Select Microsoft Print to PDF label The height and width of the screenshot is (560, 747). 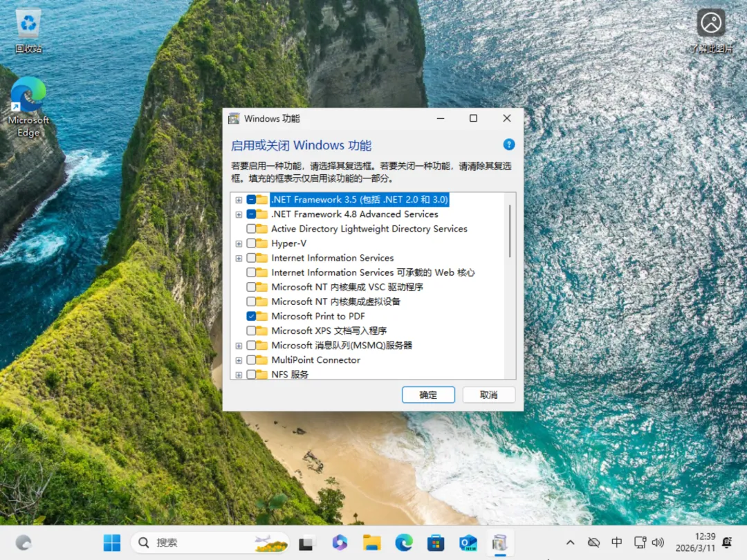point(317,316)
